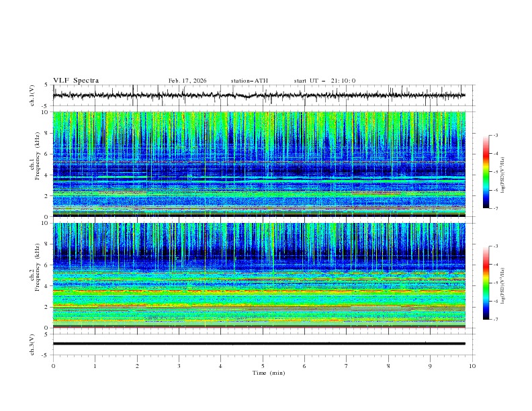
Task: Click the time axis tick label "5"
Action: (263, 366)
